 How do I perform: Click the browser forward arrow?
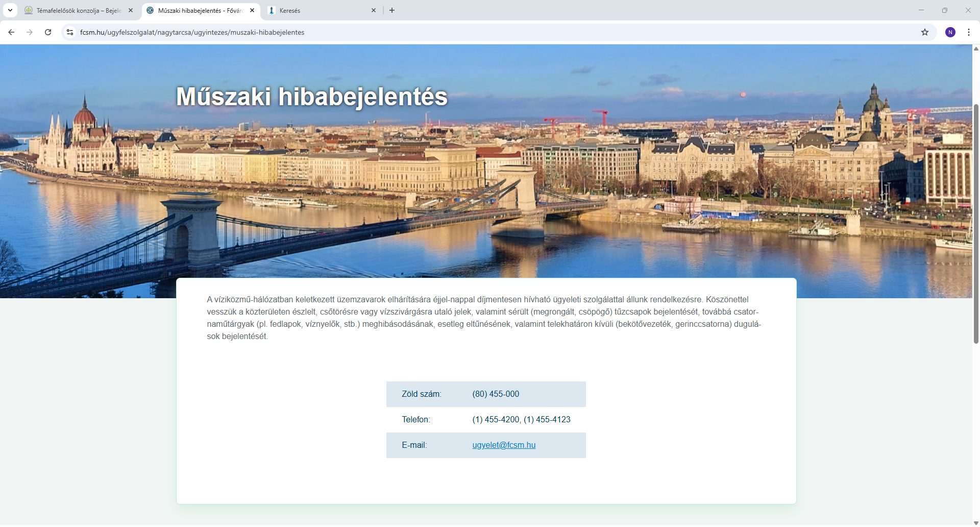[x=30, y=32]
